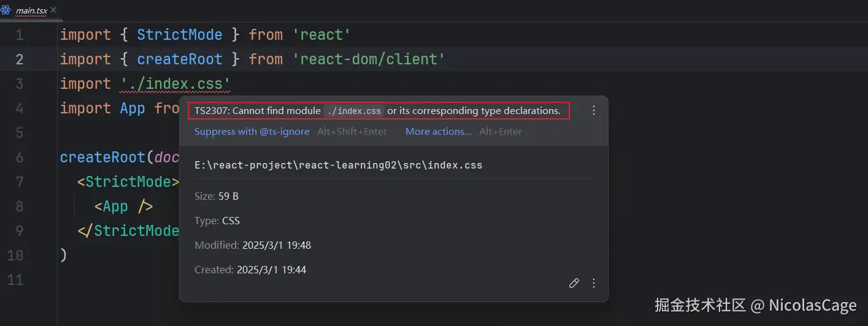Click the "Suppress with @ts-ignore" link
Viewport: 868px width, 326px height.
(252, 132)
